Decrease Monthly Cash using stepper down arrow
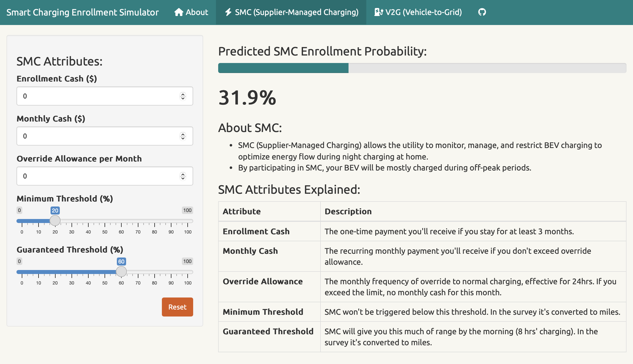The height and width of the screenshot is (364, 633). (183, 138)
